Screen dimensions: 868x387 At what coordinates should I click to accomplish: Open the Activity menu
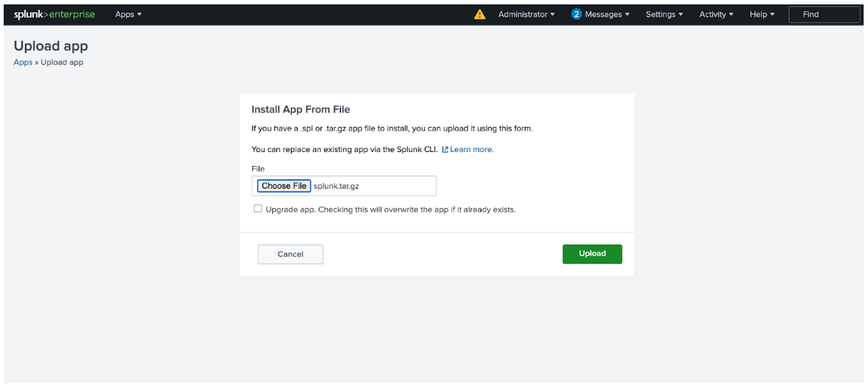tap(717, 14)
